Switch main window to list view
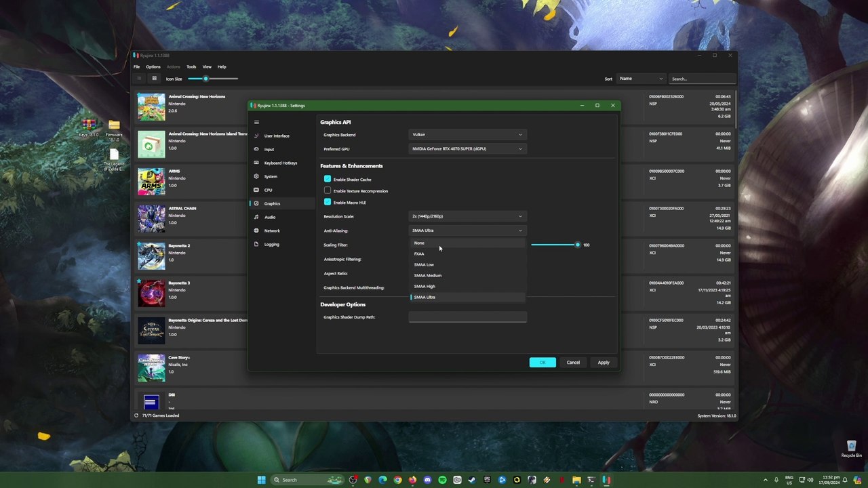The width and height of the screenshot is (868, 488). coord(139,79)
